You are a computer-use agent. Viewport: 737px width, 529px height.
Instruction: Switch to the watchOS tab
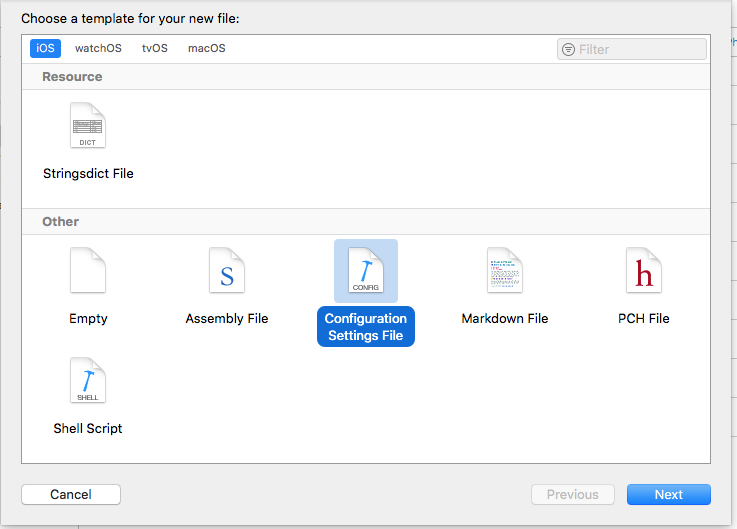(97, 48)
